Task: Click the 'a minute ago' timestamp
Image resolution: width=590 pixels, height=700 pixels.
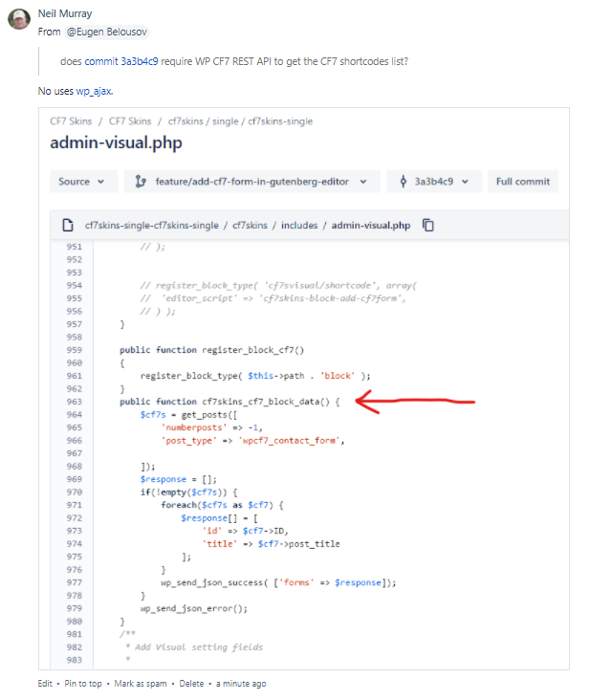Action: 241,684
